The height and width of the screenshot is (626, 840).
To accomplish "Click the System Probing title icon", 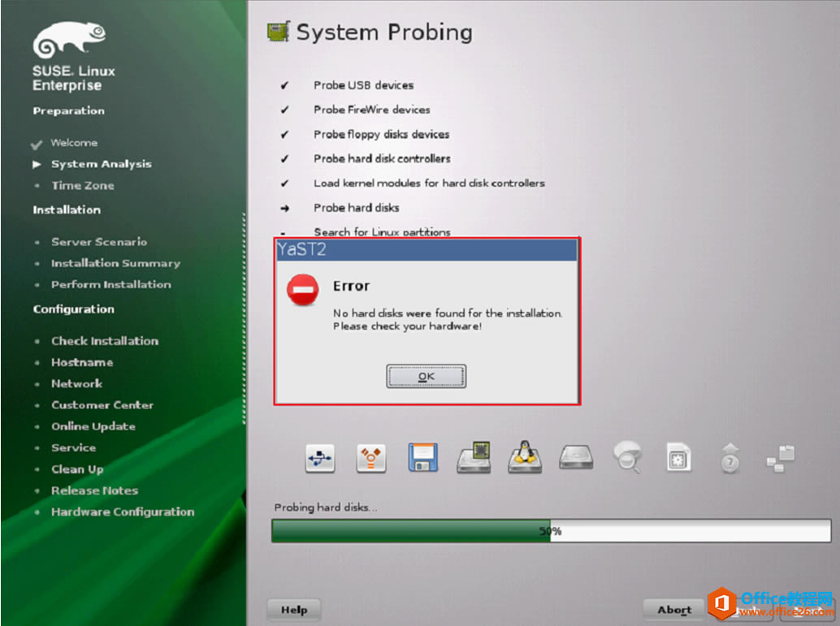I will pos(279,32).
